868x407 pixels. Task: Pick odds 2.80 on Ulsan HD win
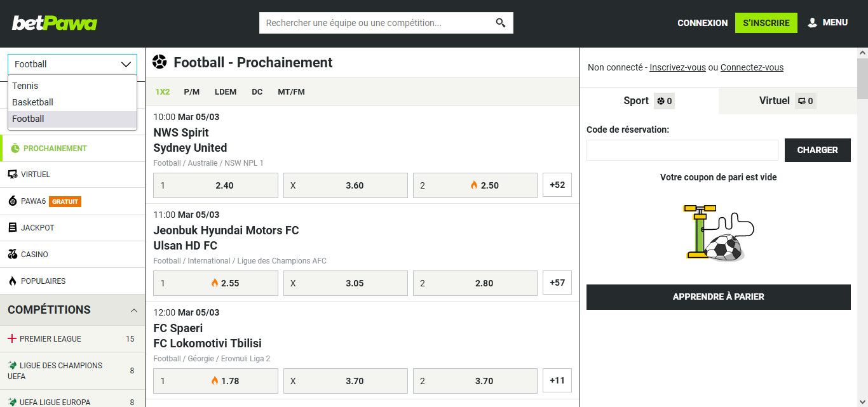[x=475, y=283]
